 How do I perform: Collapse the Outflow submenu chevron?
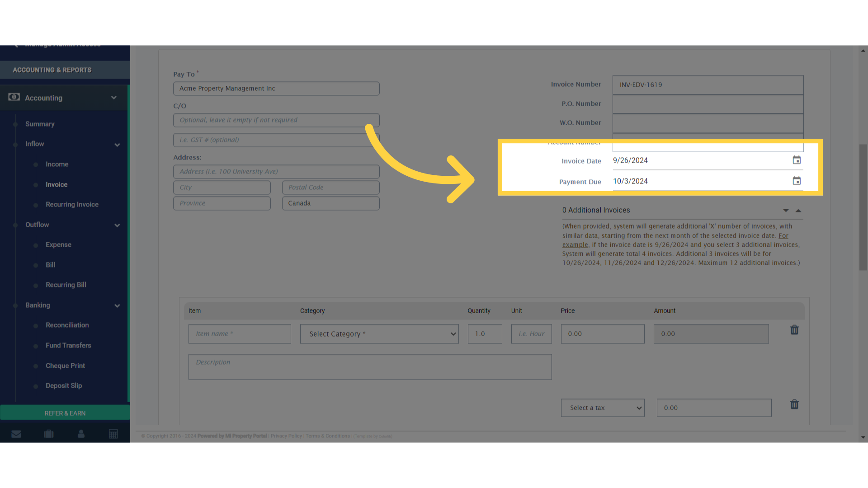click(x=117, y=225)
